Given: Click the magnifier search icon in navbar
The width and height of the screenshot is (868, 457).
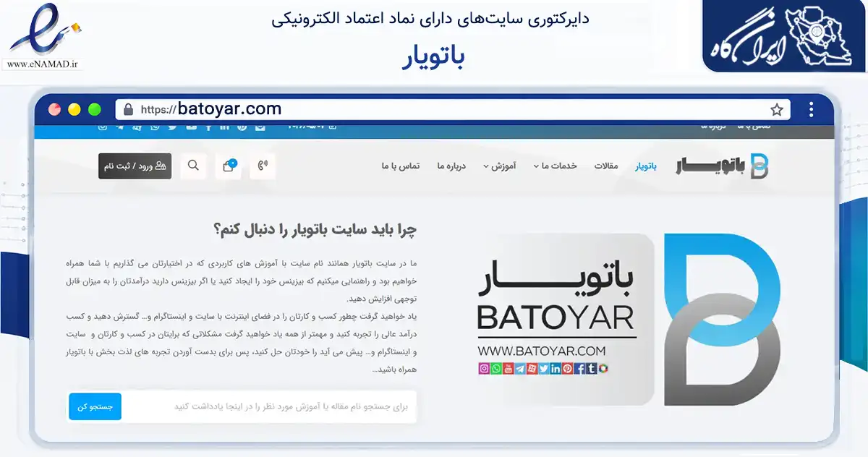Looking at the screenshot, I should [193, 166].
